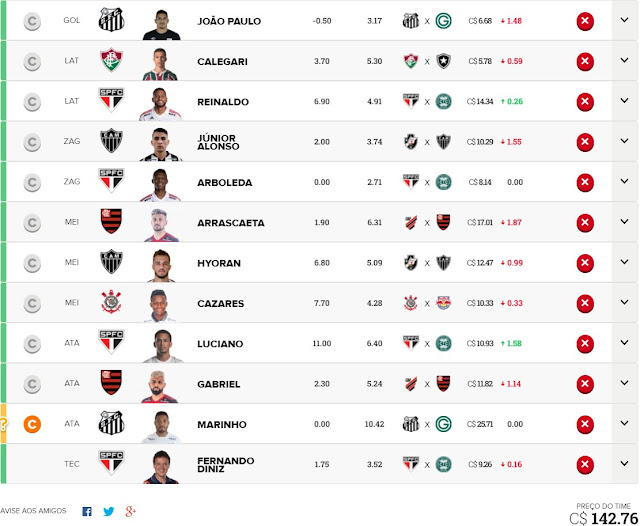Remove Cazares from the team

pyautogui.click(x=585, y=304)
